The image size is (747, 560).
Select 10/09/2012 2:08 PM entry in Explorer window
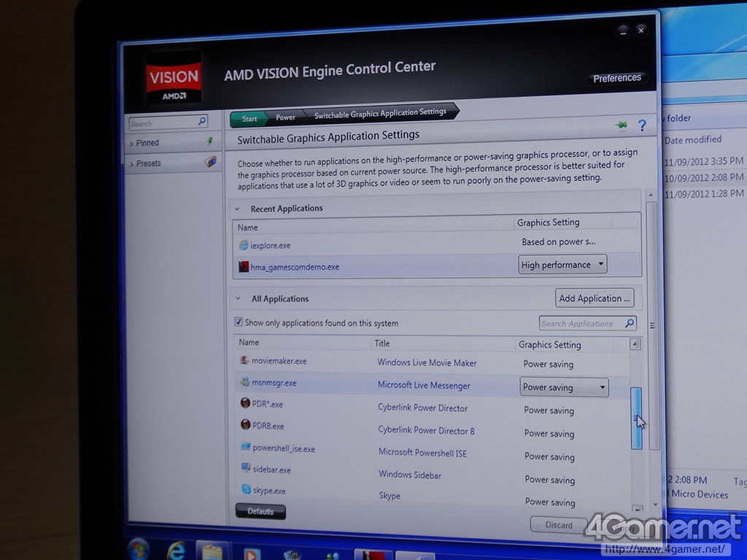pyautogui.click(x=704, y=178)
